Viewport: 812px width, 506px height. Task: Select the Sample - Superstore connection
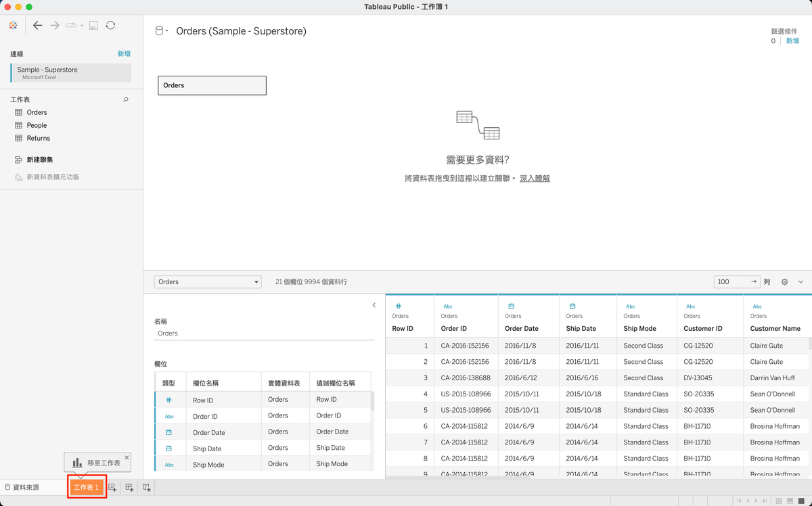[x=71, y=72]
